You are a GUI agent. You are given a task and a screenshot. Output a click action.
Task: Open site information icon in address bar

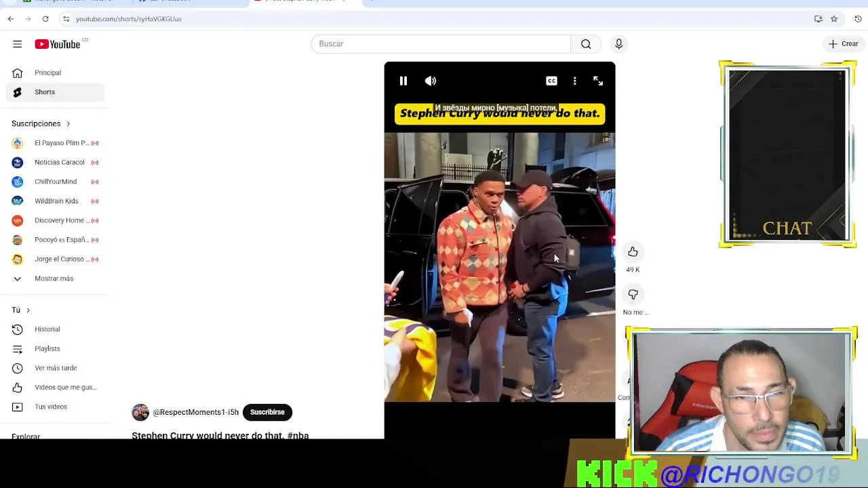tap(66, 19)
